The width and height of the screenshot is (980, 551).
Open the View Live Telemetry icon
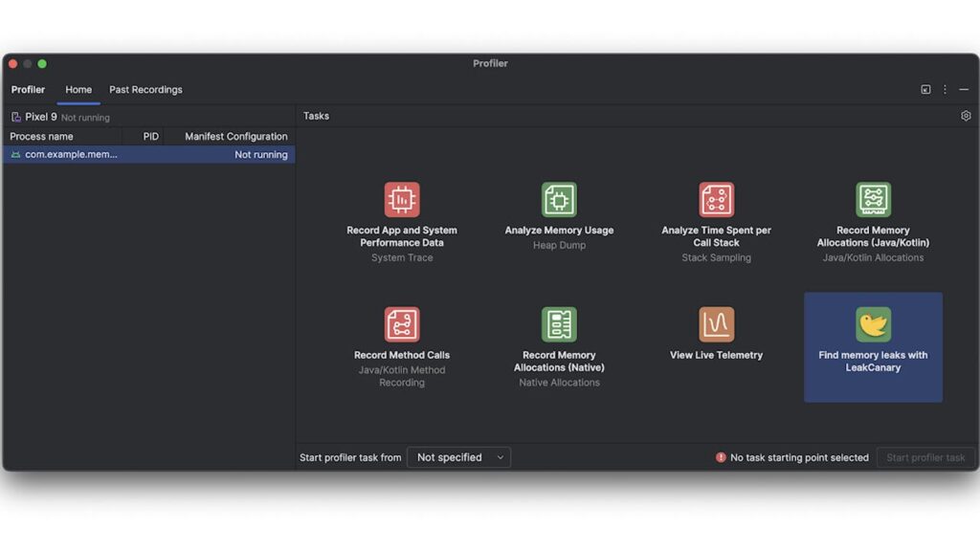coord(716,324)
